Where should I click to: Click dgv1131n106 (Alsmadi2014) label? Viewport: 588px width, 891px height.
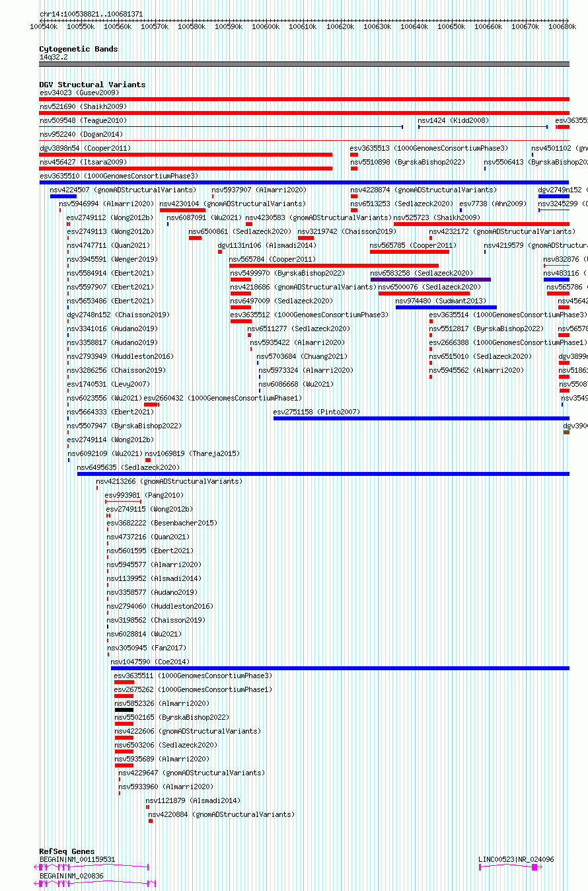pyautogui.click(x=267, y=245)
